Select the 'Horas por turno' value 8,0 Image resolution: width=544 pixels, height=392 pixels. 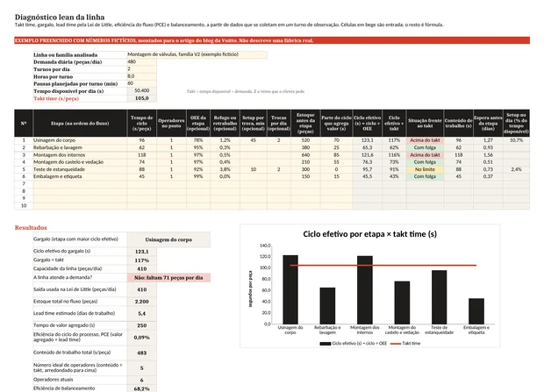pos(142,76)
